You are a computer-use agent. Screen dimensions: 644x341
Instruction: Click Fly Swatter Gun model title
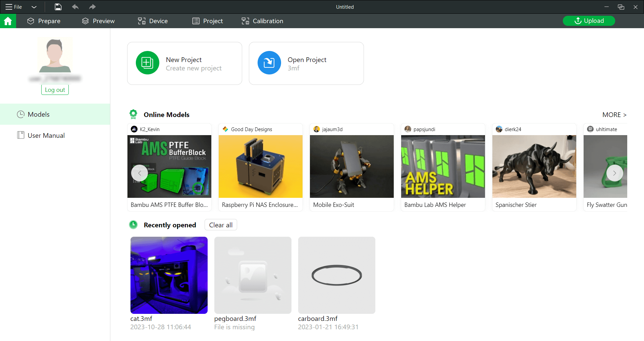coord(607,205)
